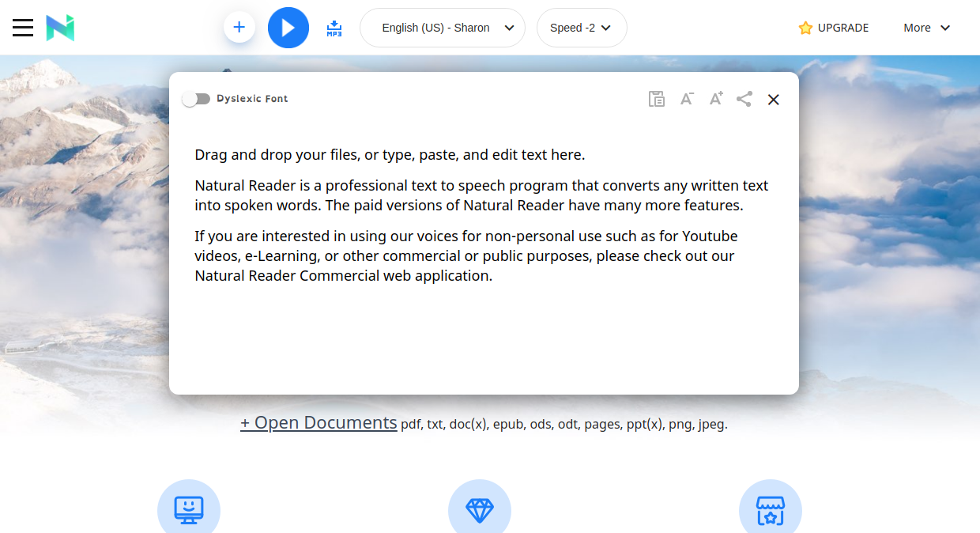The image size is (980, 533).
Task: Click the paste-from-clipboard icon
Action: pyautogui.click(x=657, y=99)
